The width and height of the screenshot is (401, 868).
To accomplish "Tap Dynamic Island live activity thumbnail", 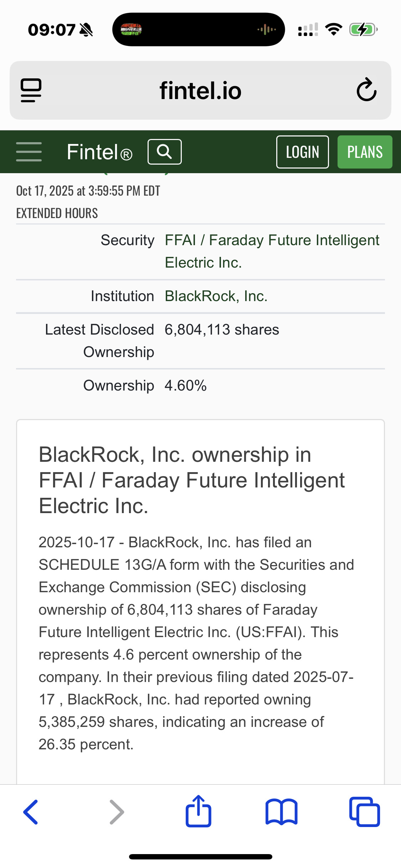I will (131, 30).
